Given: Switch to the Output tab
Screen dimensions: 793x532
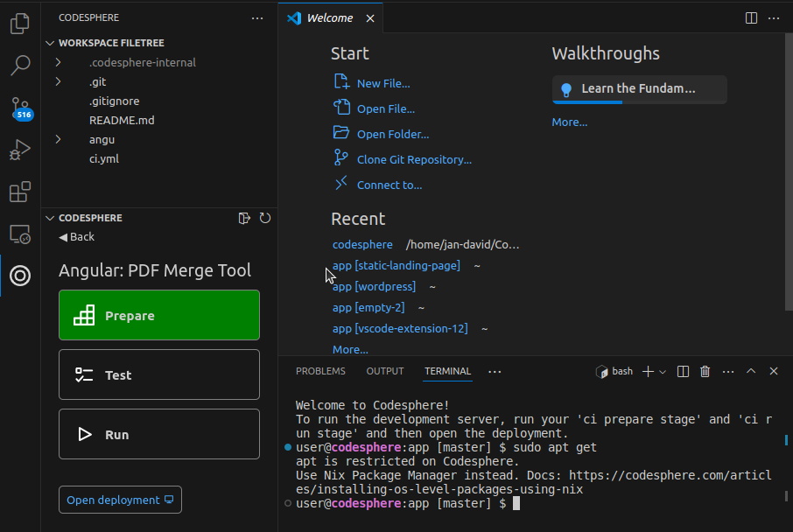Looking at the screenshot, I should point(385,371).
